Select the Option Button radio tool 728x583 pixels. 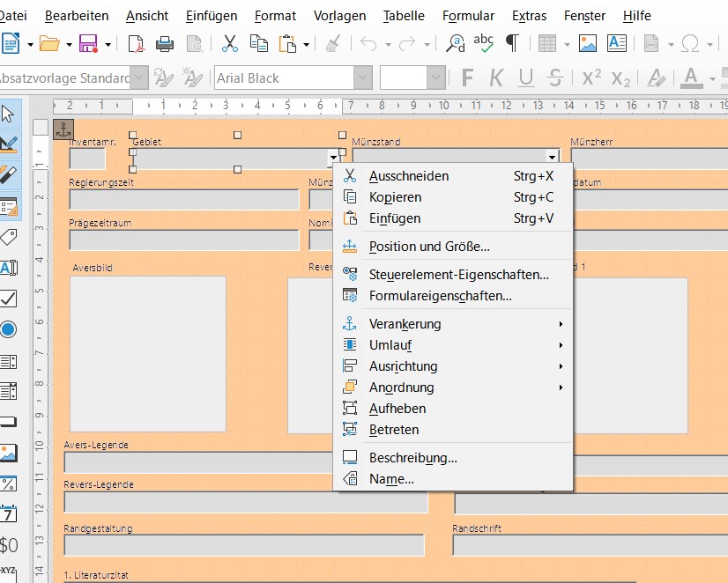(x=9, y=329)
